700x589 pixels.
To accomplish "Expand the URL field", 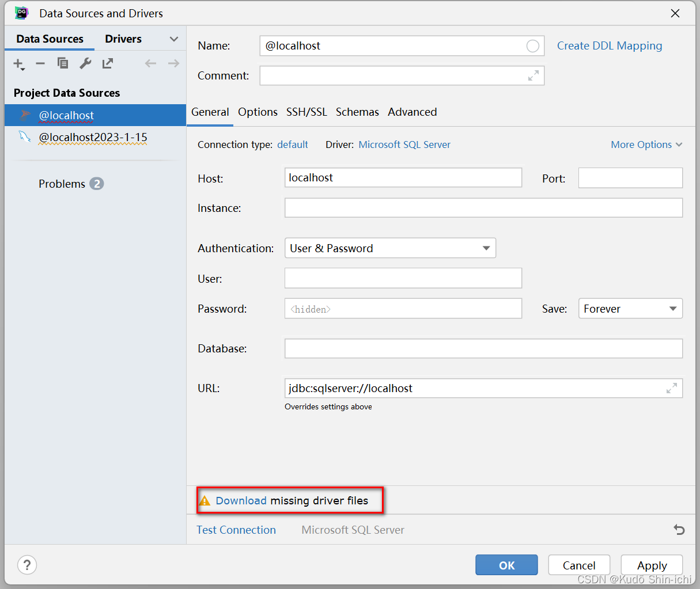I will pos(672,388).
